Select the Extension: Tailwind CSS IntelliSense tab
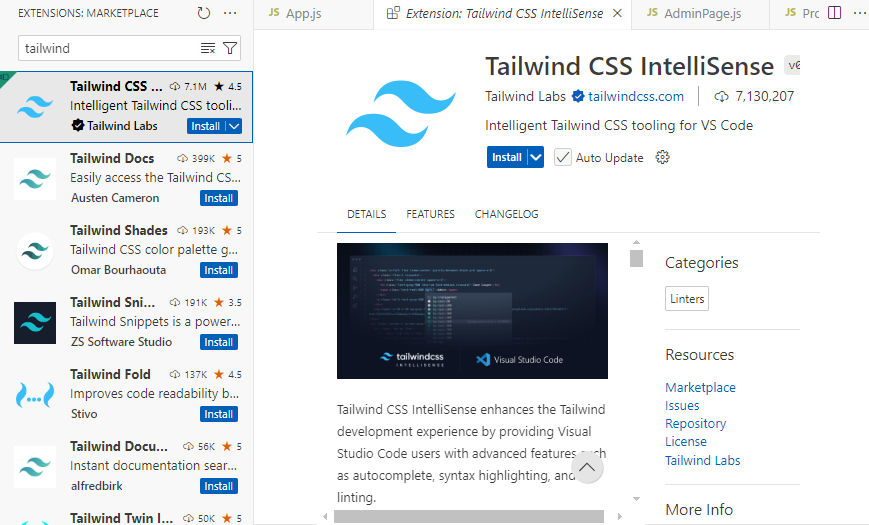 pyautogui.click(x=503, y=14)
